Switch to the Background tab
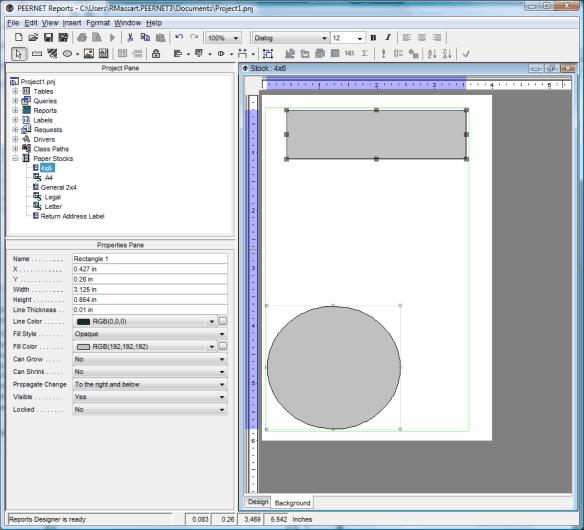This screenshot has height=530, width=584. pos(292,503)
